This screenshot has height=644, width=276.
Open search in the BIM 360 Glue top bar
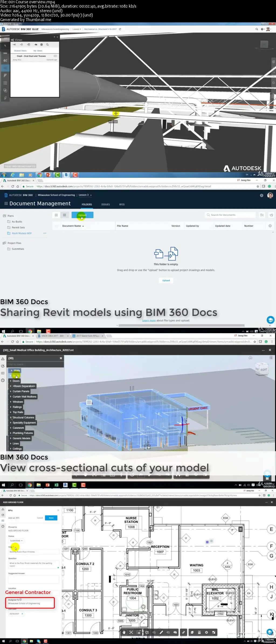[257, 29]
